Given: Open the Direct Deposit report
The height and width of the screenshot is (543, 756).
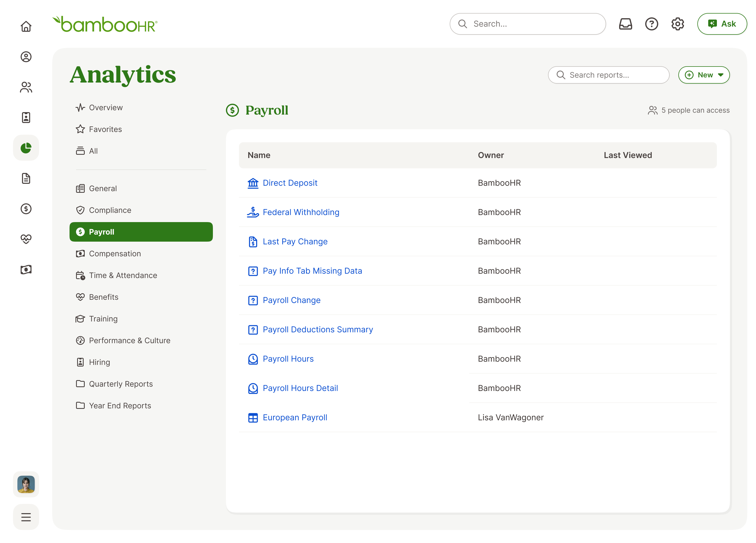Looking at the screenshot, I should tap(290, 183).
